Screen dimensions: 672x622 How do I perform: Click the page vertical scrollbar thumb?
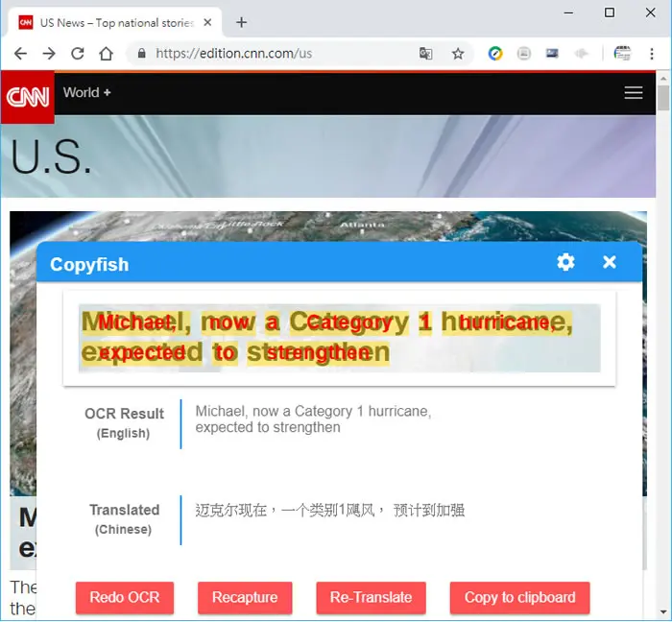pyautogui.click(x=663, y=98)
